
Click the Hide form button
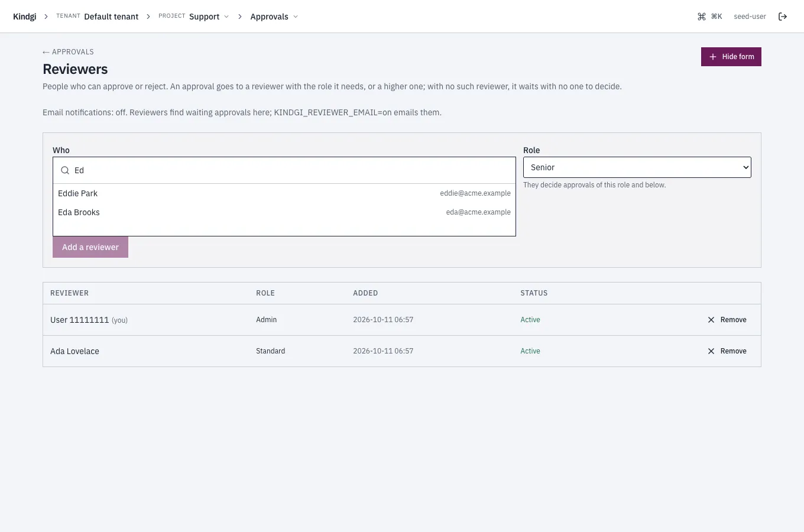(x=731, y=57)
